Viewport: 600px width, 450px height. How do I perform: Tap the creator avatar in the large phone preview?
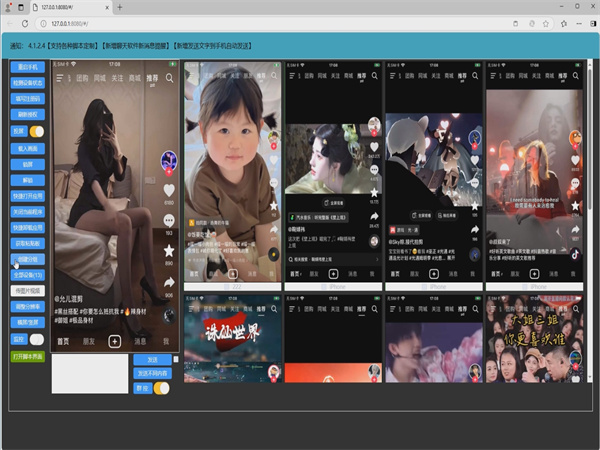(x=168, y=160)
